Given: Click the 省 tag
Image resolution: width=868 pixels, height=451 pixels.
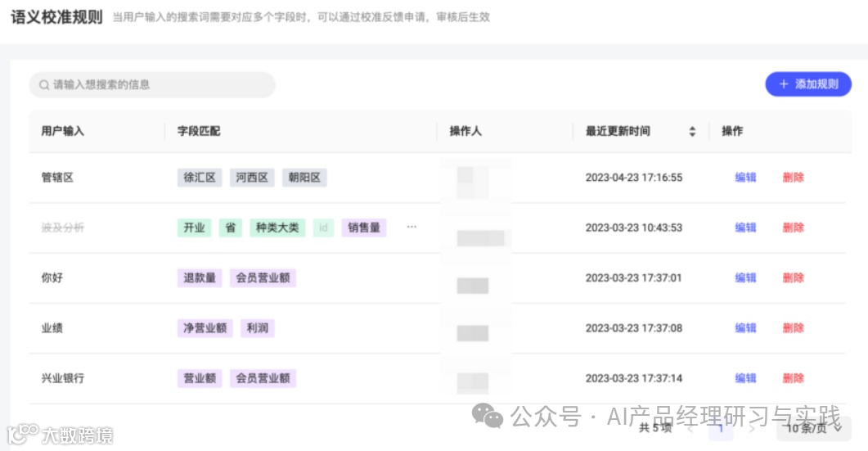Looking at the screenshot, I should [x=230, y=228].
